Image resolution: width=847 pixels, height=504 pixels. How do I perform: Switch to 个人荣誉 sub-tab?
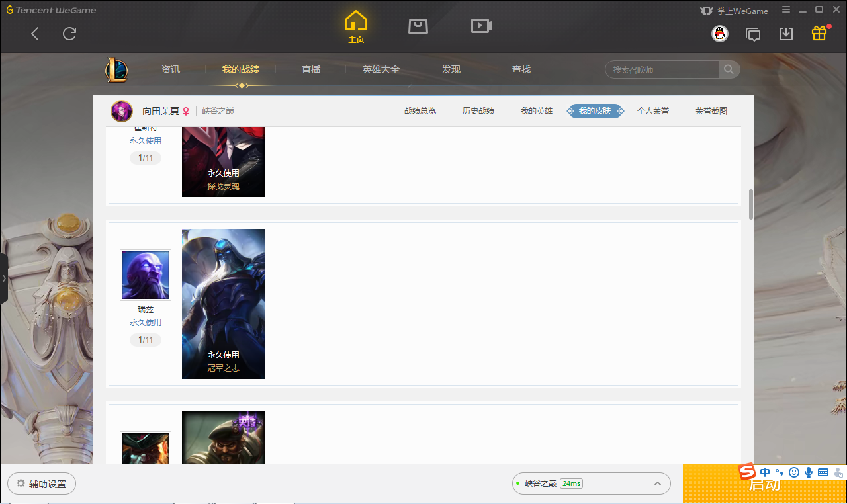653,111
